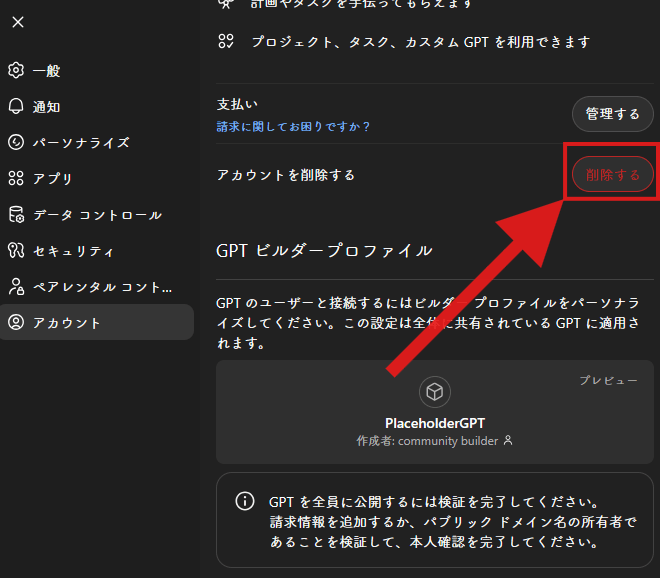Click the person icon beside community builder
660x578 pixels.
[508, 441]
